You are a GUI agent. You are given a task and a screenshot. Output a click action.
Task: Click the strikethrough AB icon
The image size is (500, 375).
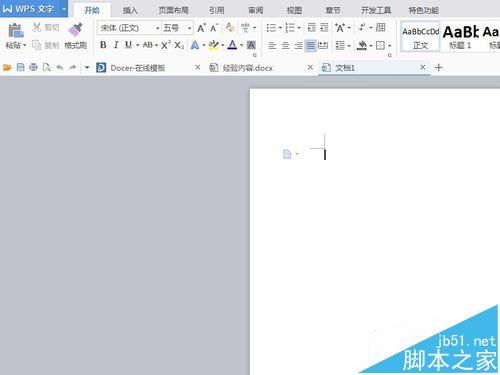pyautogui.click(x=147, y=45)
